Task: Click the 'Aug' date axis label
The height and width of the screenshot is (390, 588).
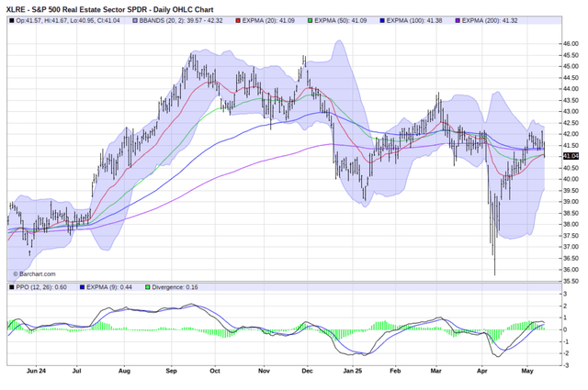Action: (124, 371)
